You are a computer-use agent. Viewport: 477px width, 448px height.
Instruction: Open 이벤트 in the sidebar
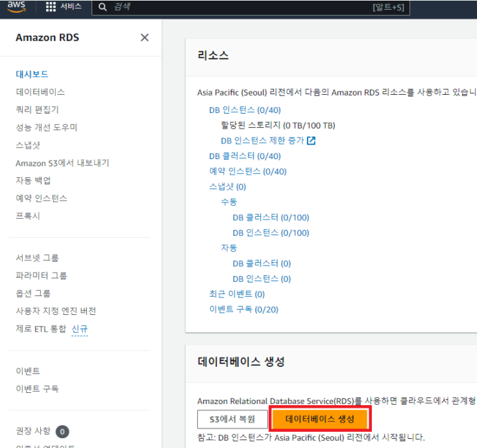(28, 371)
